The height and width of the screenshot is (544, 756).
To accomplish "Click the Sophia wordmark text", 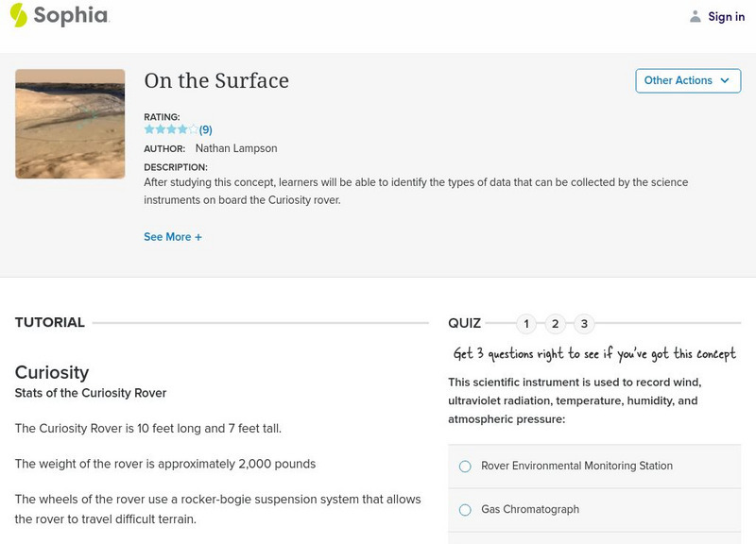I will pyautogui.click(x=71, y=16).
